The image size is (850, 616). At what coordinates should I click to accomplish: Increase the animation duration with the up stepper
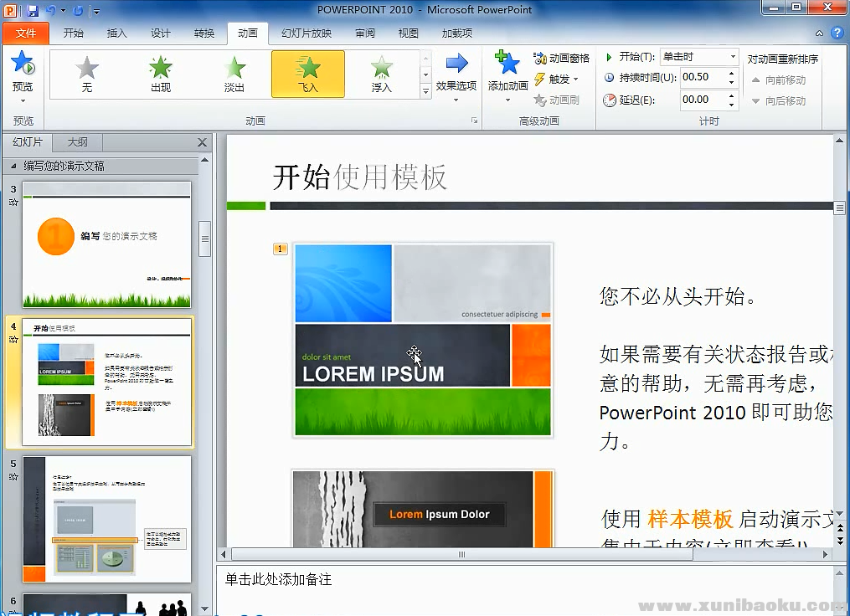click(729, 73)
